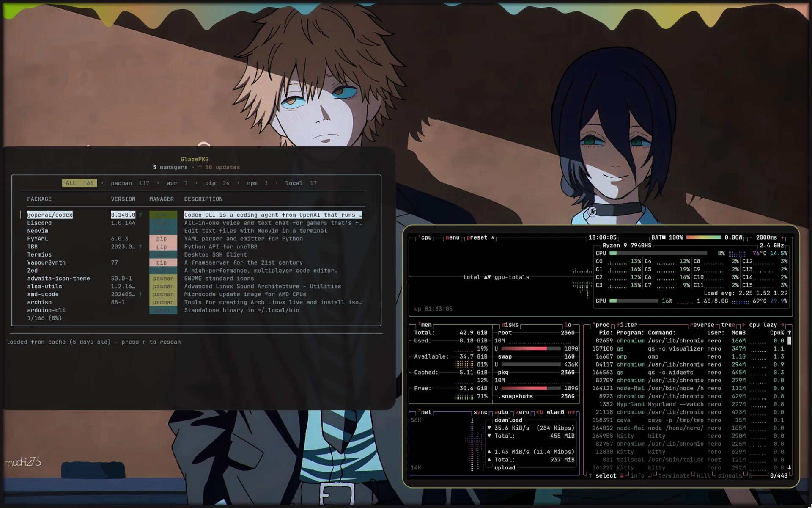Toggle 'auto' scaling in the net box
This screenshot has height=508, width=812.
501,412
